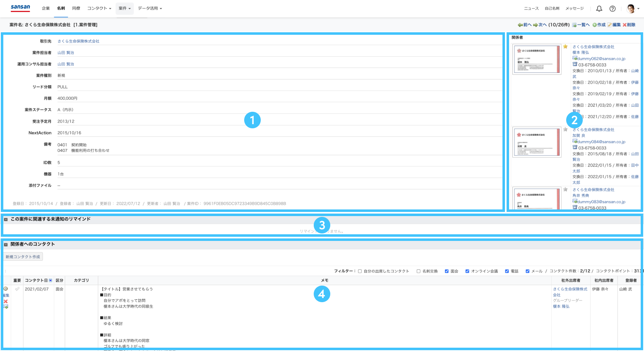644x351 pixels.
Task: Collapse the 未通知のリマインド section
Action: (6, 219)
